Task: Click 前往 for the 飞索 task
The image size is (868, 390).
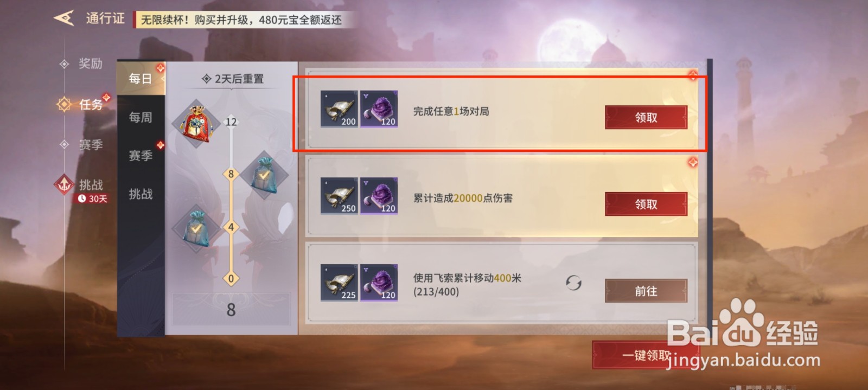Action: click(646, 291)
